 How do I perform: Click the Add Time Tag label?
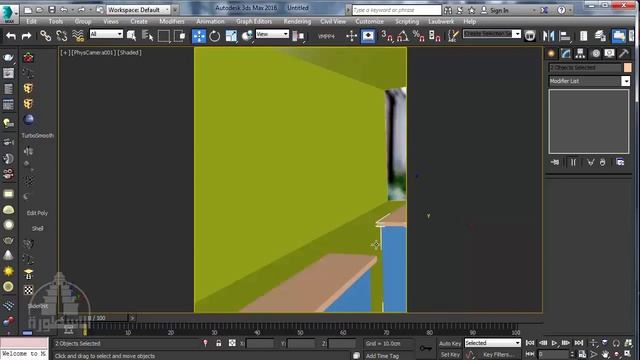tap(382, 356)
